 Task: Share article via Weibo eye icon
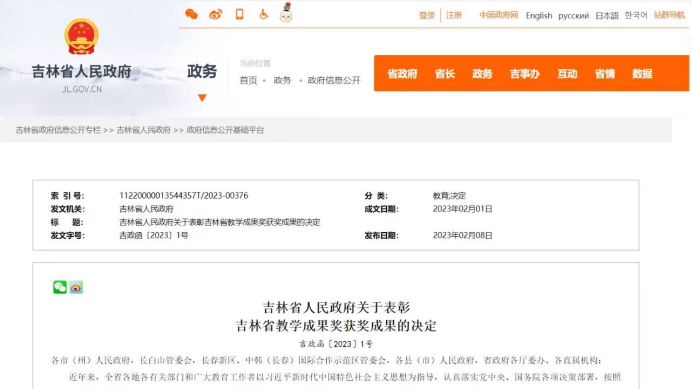(76, 287)
